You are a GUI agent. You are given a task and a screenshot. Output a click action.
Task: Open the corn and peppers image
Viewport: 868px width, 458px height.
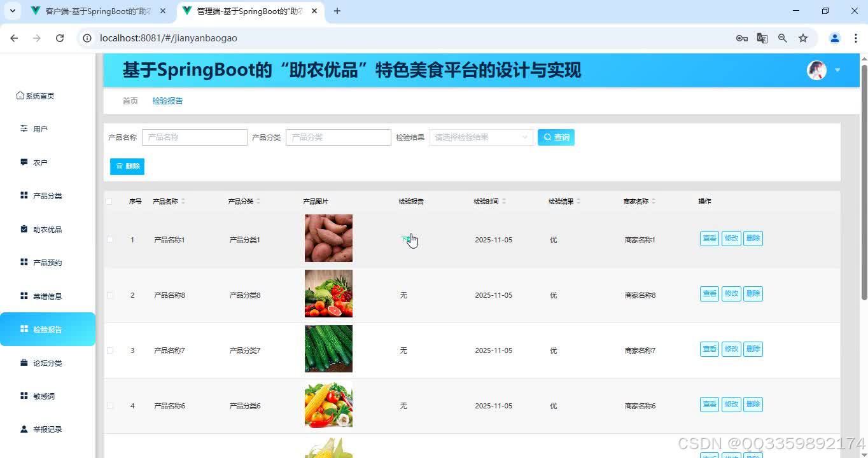click(x=328, y=405)
